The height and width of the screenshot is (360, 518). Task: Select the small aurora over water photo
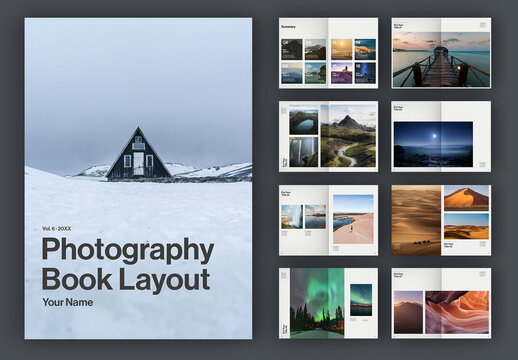click(361, 300)
